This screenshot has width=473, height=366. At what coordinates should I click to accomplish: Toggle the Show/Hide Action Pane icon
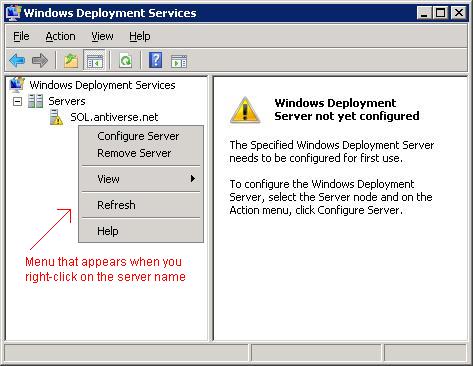(x=179, y=61)
